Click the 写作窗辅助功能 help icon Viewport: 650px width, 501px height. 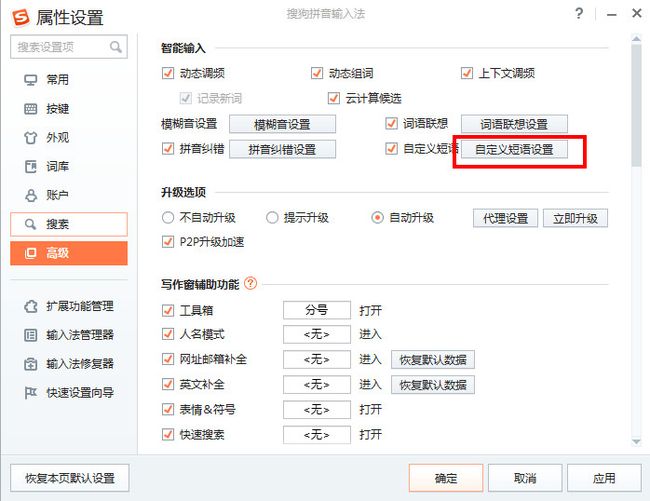[251, 283]
